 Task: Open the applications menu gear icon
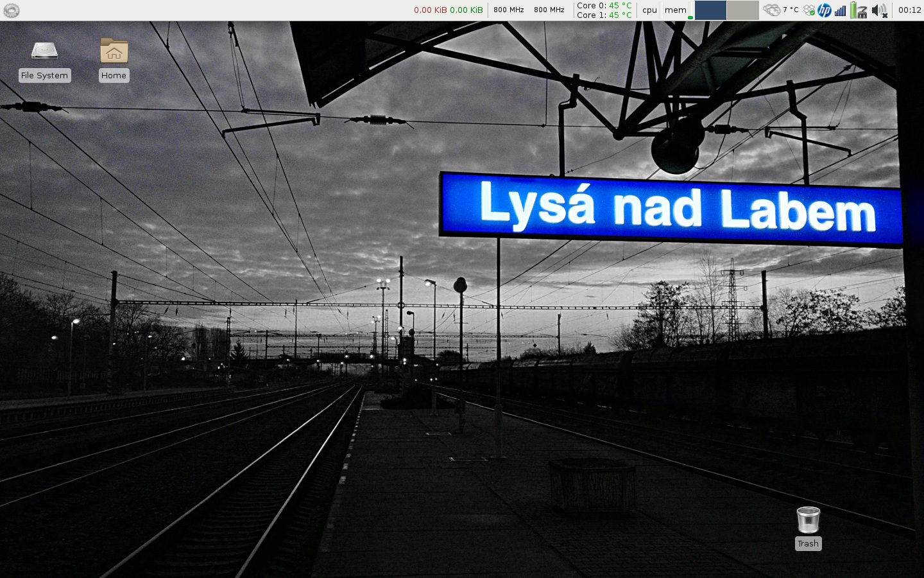[12, 10]
